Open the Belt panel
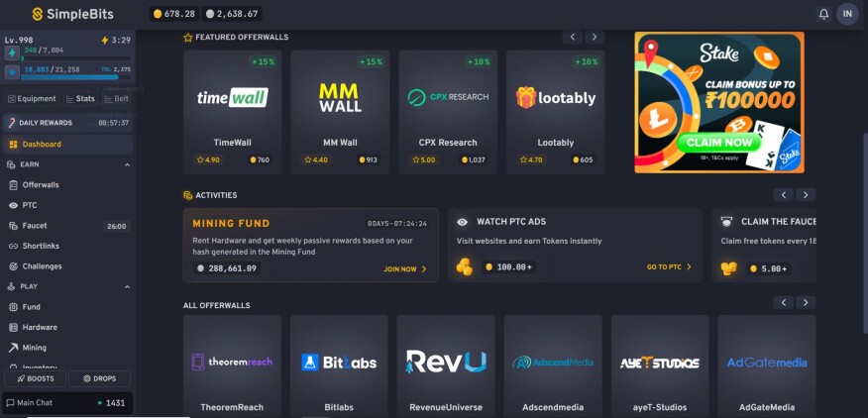 click(116, 98)
